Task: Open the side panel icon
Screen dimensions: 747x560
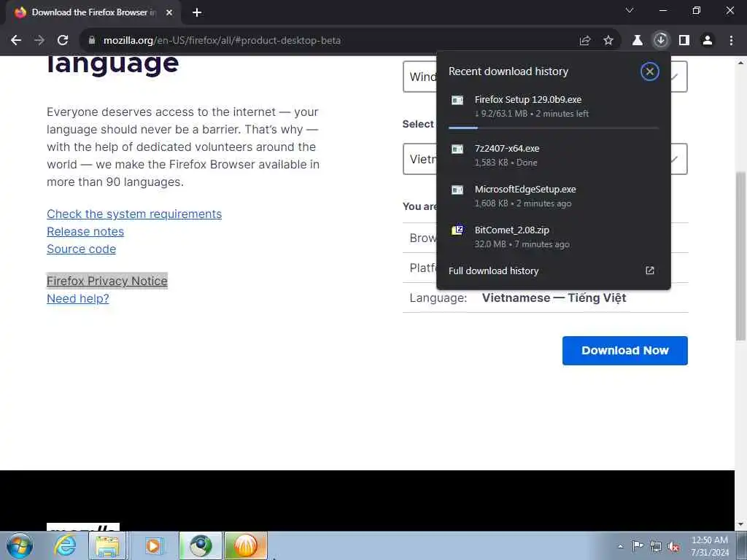Action: tap(684, 41)
